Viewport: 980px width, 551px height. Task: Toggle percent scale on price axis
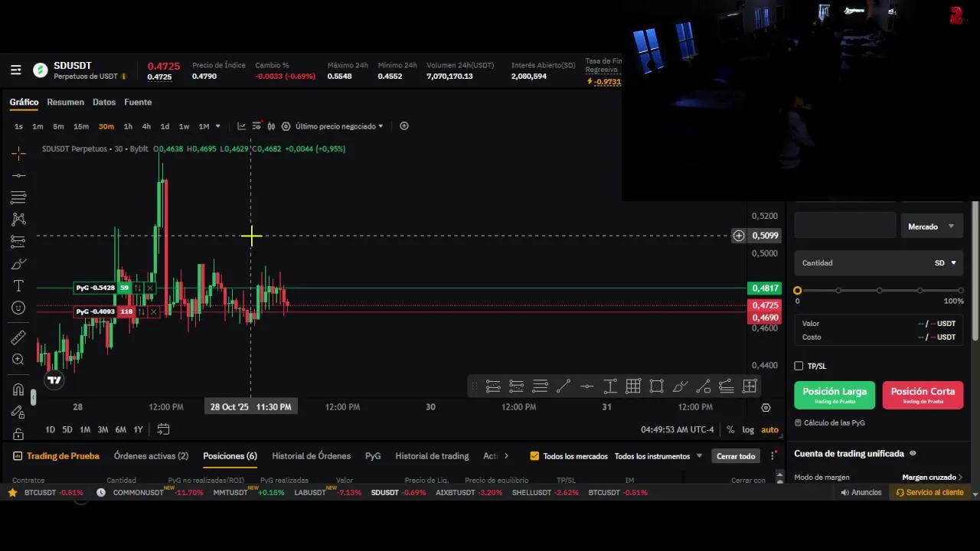[x=730, y=429]
